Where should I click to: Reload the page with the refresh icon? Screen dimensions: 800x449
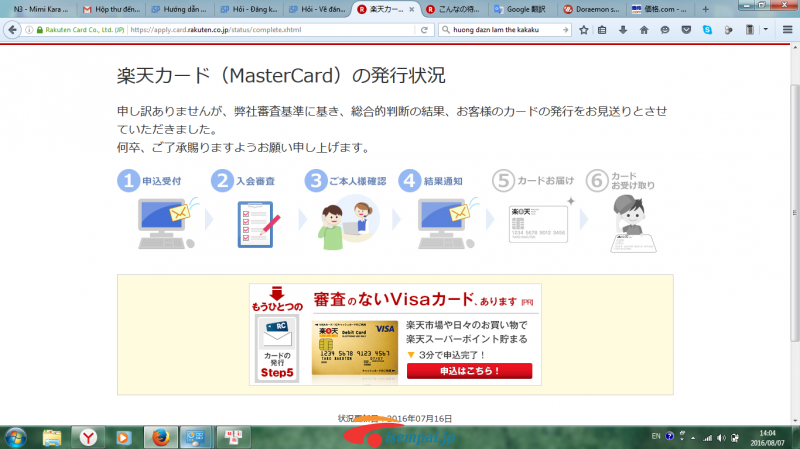[424, 30]
